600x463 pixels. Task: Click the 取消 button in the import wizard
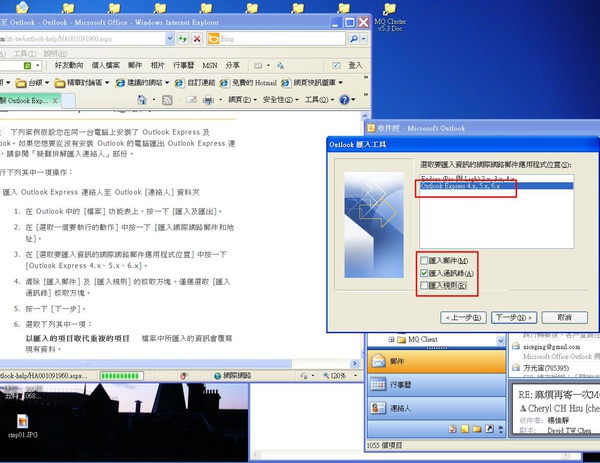tap(564, 318)
